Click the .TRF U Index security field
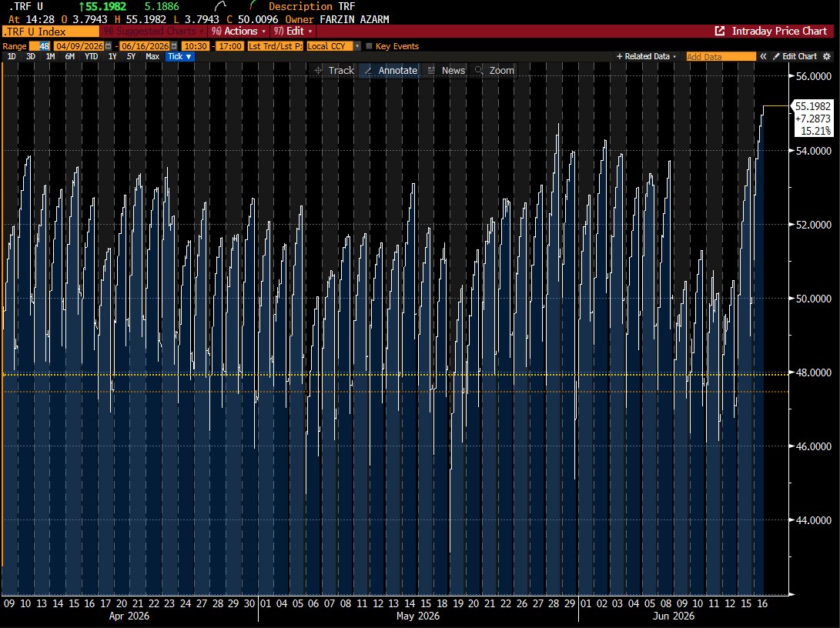 [50, 32]
